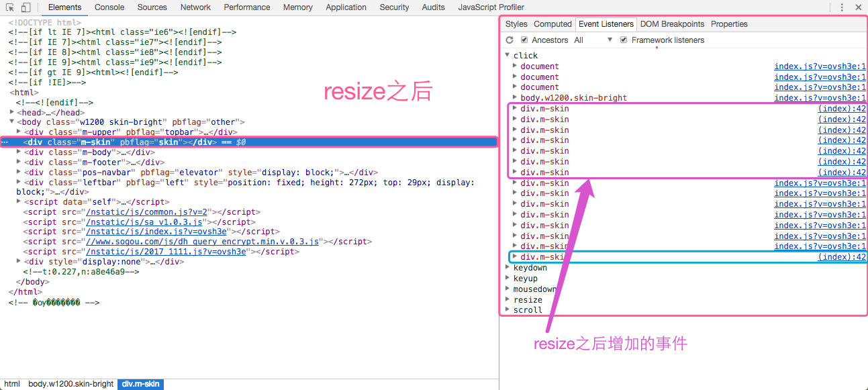The height and width of the screenshot is (390, 868).
Task: Expand the keydown event listener group
Action: point(508,268)
